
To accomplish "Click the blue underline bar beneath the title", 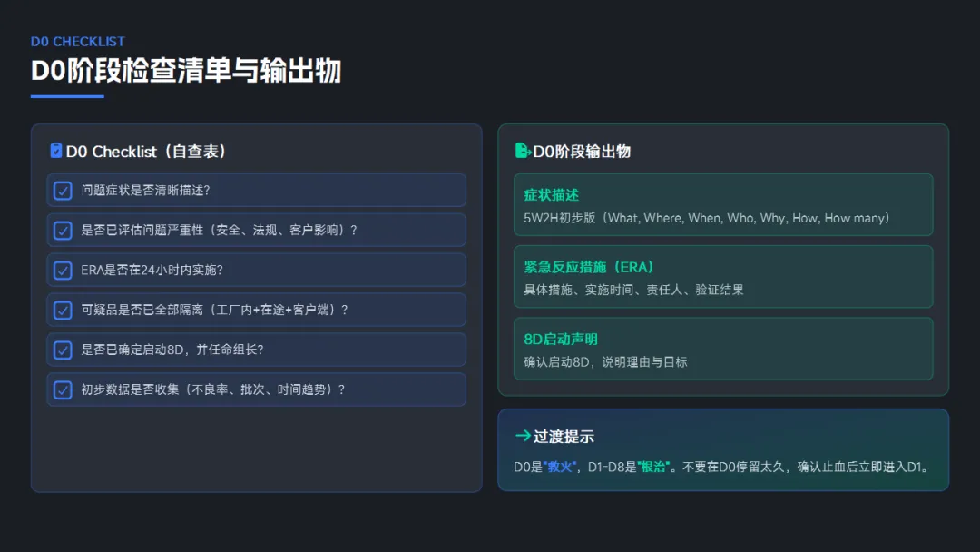I will 67,96.
